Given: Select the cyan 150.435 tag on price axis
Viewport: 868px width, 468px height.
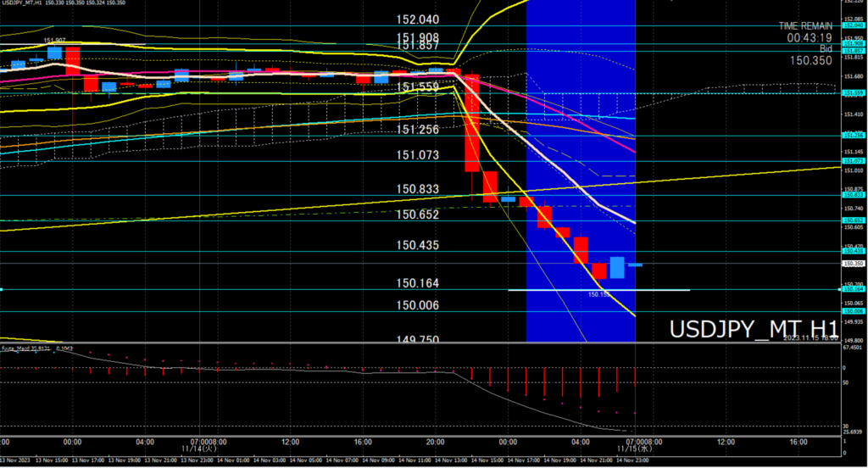Looking at the screenshot, I should [x=853, y=252].
